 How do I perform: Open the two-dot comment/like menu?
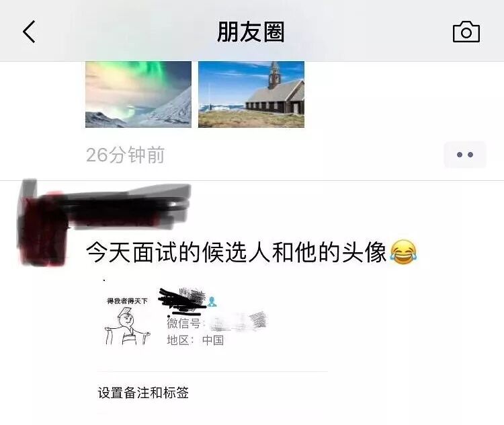(465, 155)
